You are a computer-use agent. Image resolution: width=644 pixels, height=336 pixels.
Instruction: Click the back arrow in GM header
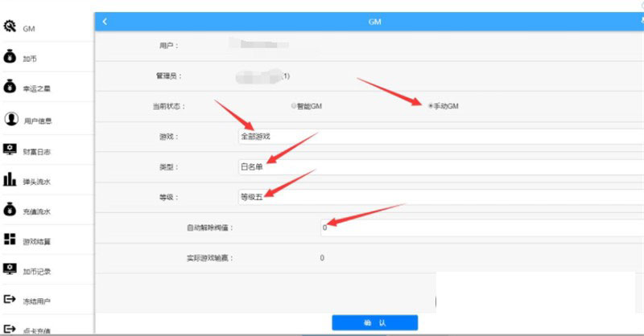[x=105, y=21]
